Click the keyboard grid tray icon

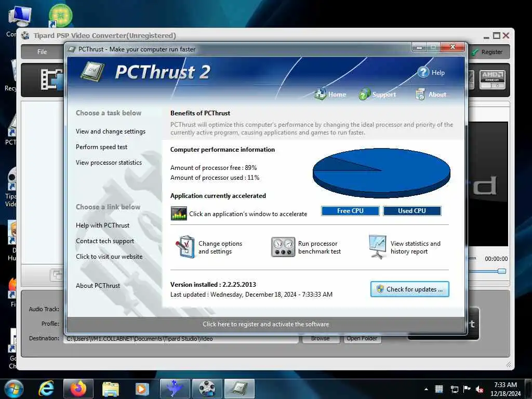pos(439,389)
